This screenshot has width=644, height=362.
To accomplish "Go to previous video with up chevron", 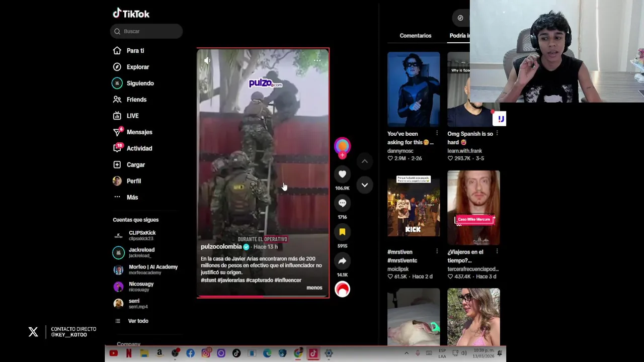I will (x=365, y=161).
